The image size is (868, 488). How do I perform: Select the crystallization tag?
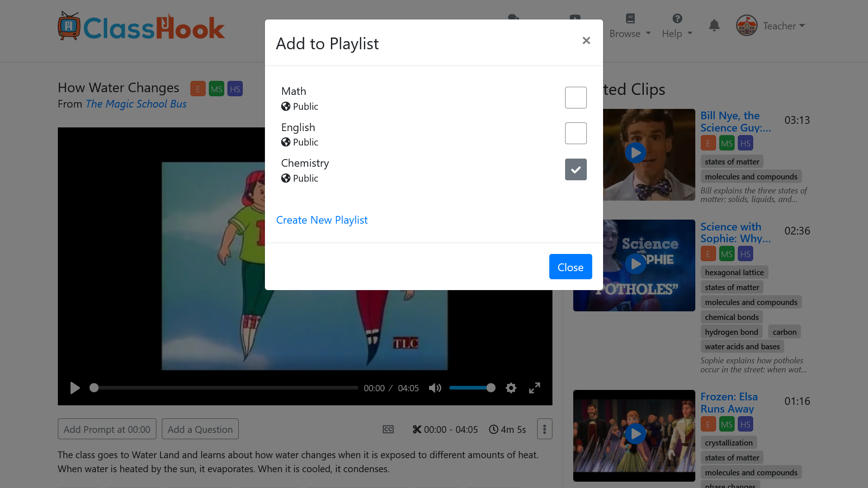click(x=729, y=443)
